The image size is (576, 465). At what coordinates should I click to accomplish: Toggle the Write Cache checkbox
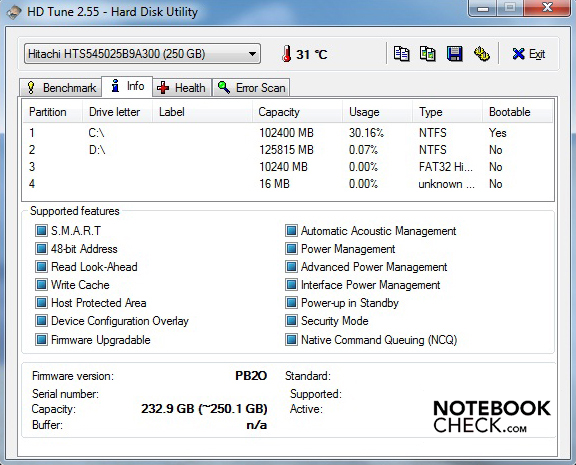tap(41, 285)
